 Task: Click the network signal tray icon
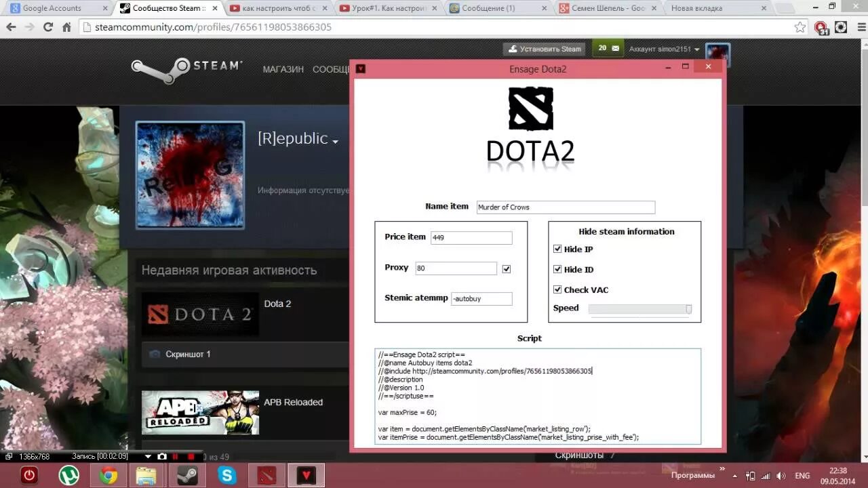[766, 476]
